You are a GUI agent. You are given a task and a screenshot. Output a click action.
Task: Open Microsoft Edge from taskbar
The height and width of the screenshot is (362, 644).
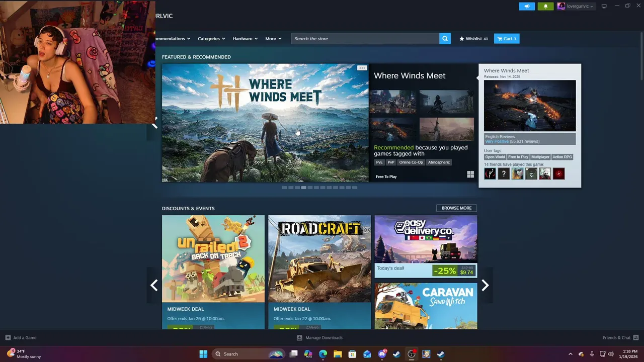click(x=323, y=354)
